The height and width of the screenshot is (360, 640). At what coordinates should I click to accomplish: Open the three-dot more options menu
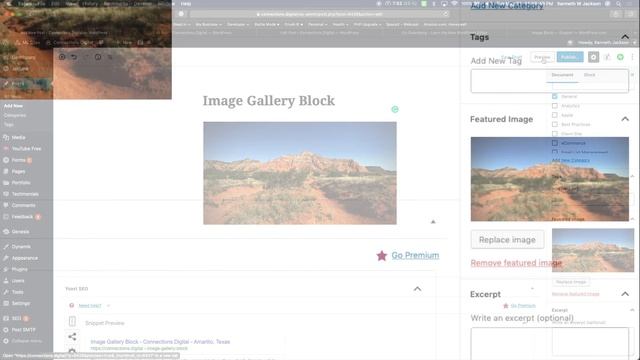point(632,57)
